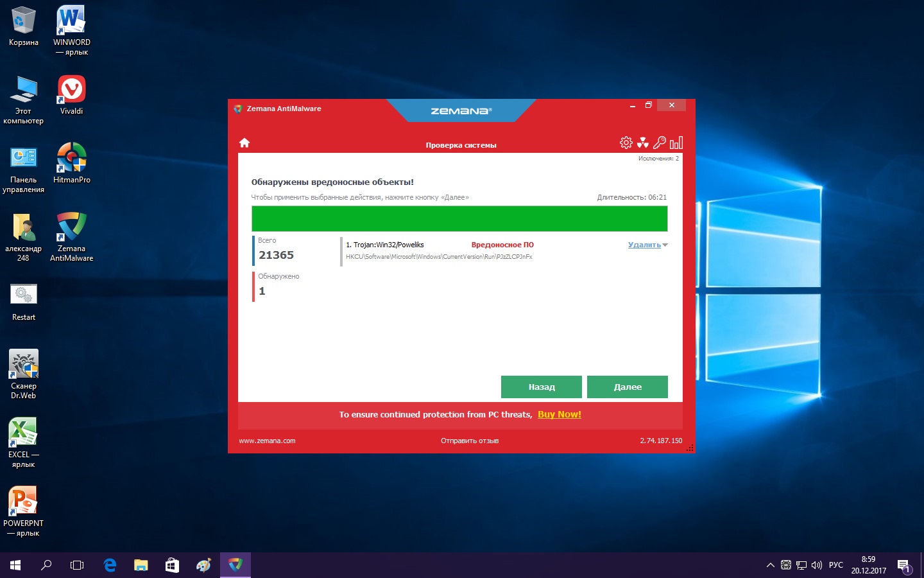This screenshot has width=924, height=578.
Task: Open the taskbar clock and date
Action: [x=869, y=565]
